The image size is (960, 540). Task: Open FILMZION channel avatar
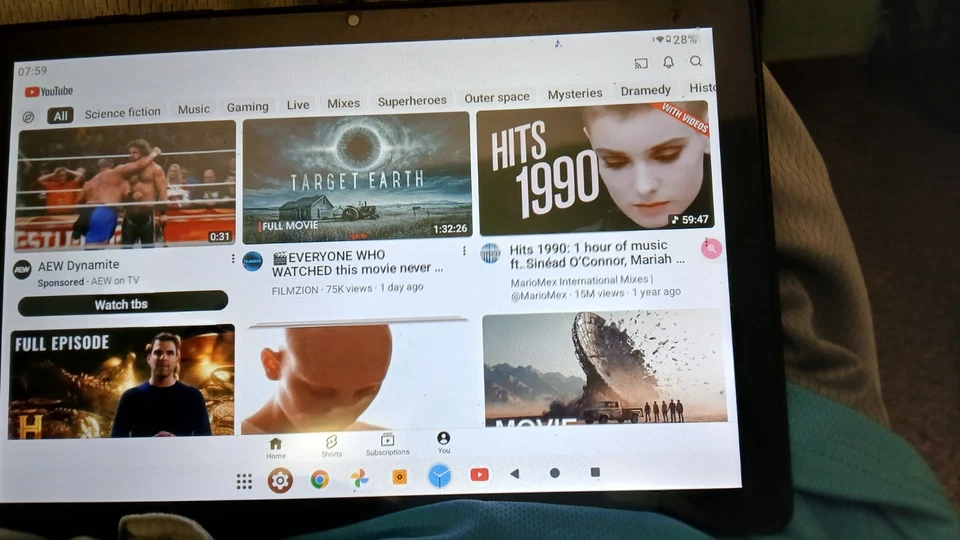[x=253, y=261]
